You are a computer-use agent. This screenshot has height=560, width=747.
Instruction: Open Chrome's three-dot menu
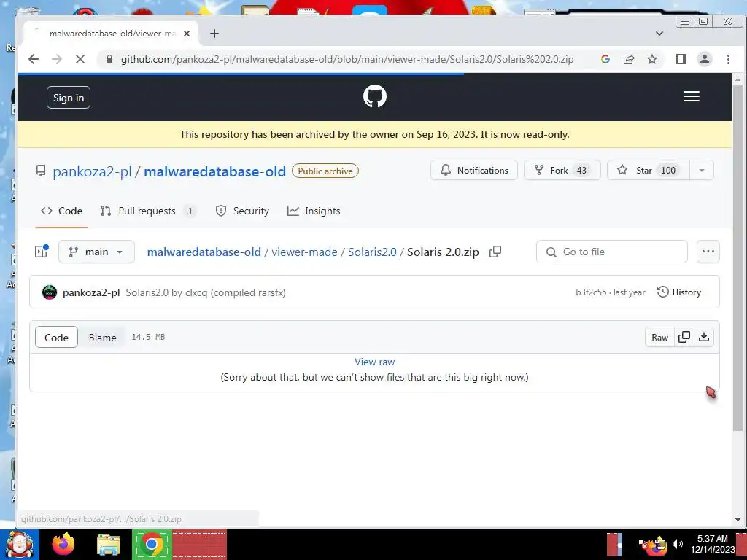pos(728,59)
